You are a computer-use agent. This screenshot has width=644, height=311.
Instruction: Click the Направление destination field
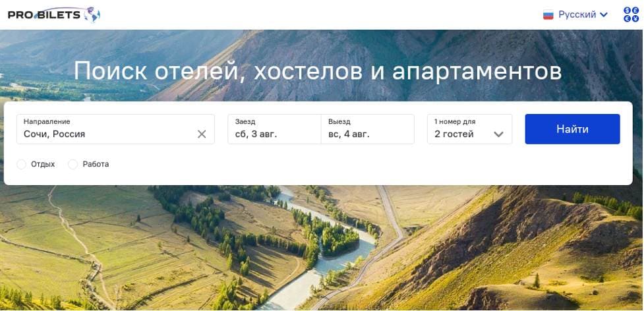(115, 129)
